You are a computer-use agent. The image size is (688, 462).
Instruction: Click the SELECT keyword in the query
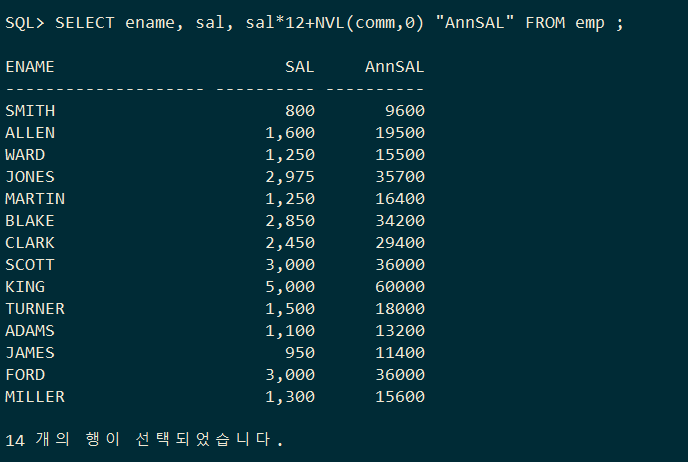85,23
